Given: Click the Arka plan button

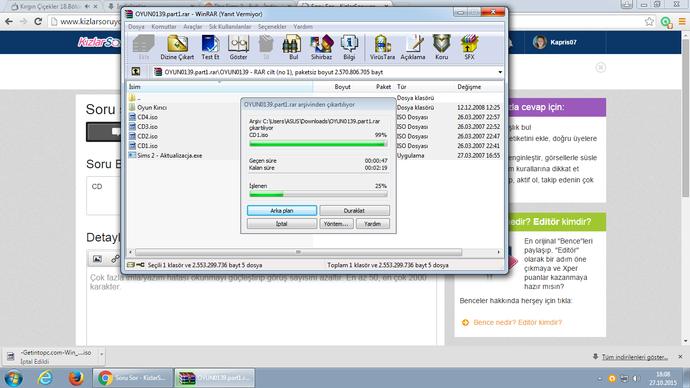Looking at the screenshot, I should click(x=282, y=211).
